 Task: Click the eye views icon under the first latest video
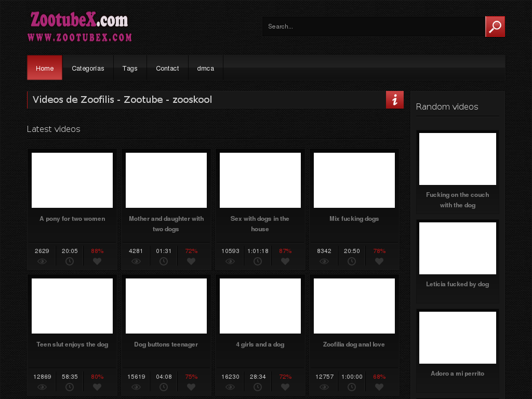[42, 261]
